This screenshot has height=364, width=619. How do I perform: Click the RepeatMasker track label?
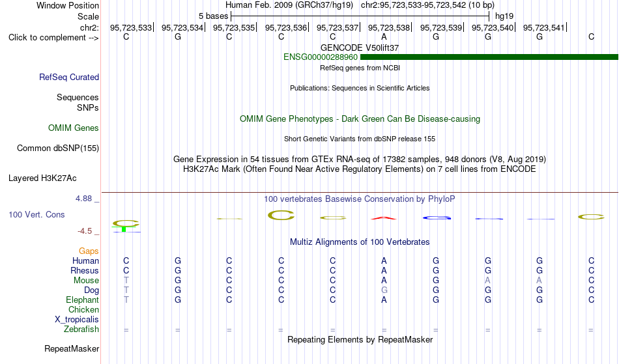tap(72, 348)
